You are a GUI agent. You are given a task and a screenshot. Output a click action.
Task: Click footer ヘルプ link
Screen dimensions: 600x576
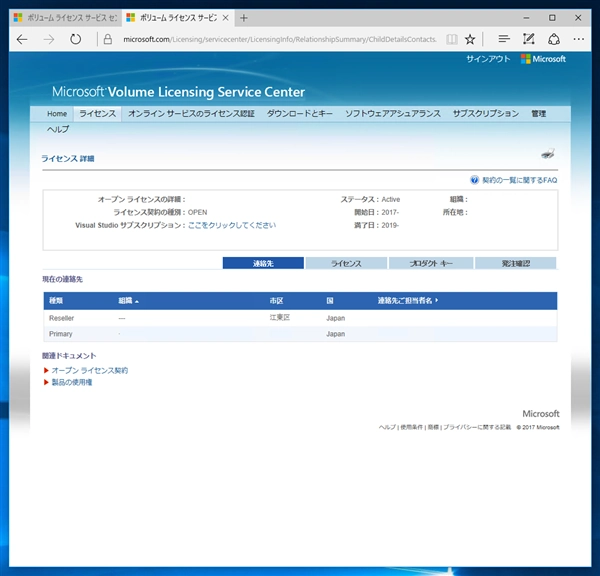[x=387, y=427]
